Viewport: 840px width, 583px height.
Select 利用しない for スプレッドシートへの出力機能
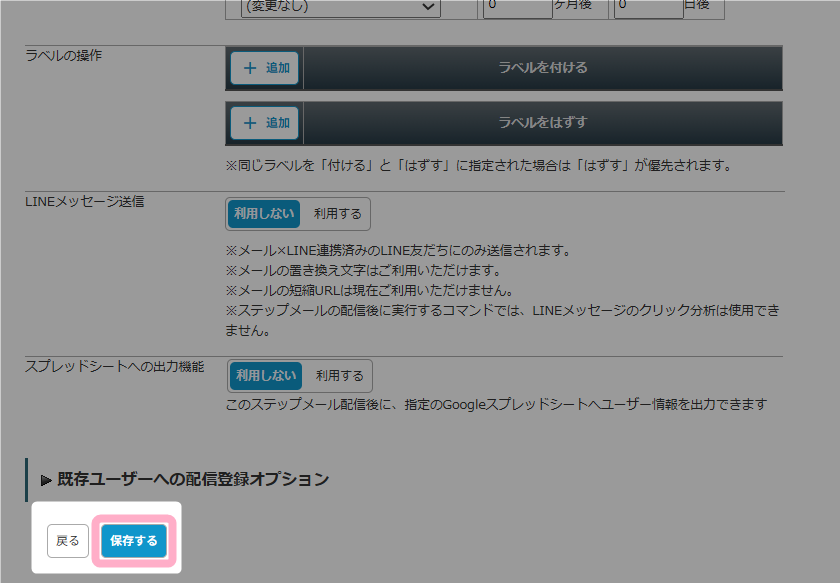point(266,376)
